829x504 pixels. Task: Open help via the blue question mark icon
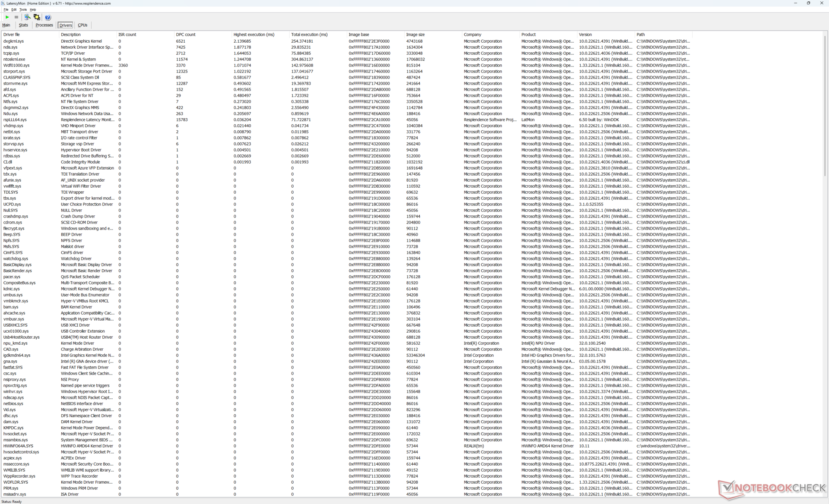pos(48,17)
